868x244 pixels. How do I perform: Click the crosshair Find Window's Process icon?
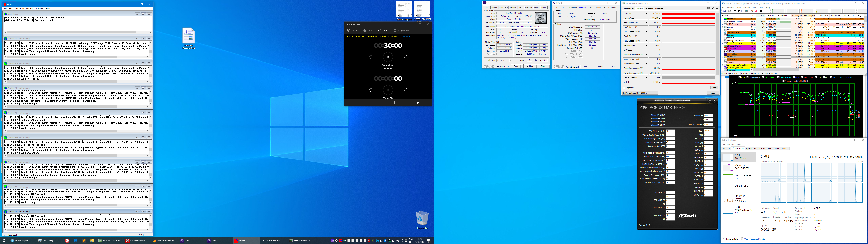pyautogui.click(x=765, y=11)
